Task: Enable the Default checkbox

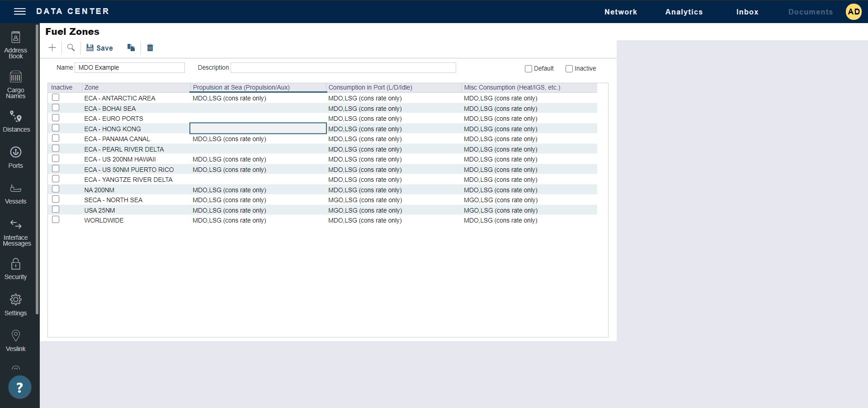Action: (x=528, y=69)
